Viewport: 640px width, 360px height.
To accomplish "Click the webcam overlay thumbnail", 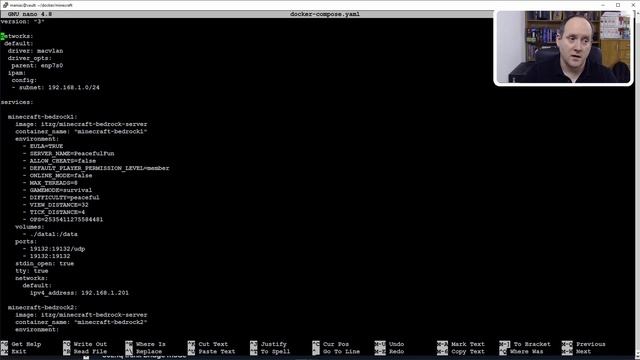I will (564, 47).
